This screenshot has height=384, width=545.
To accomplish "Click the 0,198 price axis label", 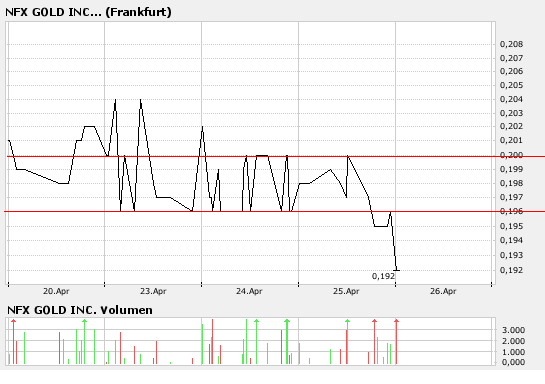I will tap(511, 183).
